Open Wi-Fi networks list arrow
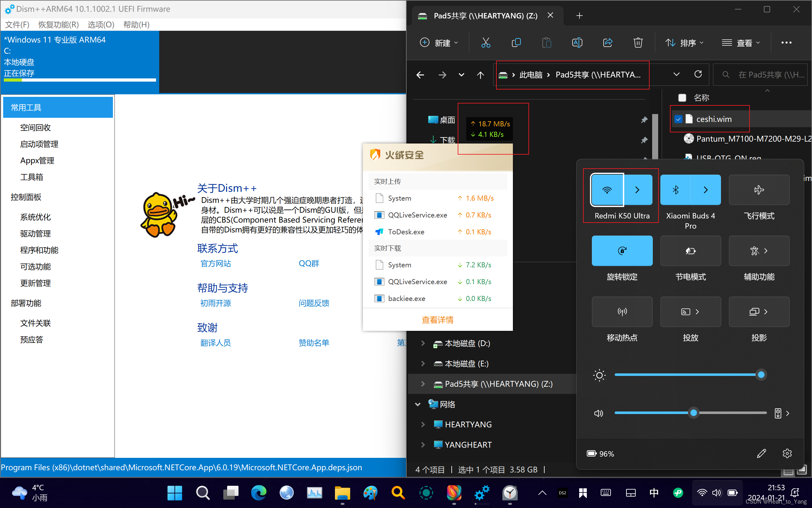Image resolution: width=812 pixels, height=508 pixels. pos(638,190)
